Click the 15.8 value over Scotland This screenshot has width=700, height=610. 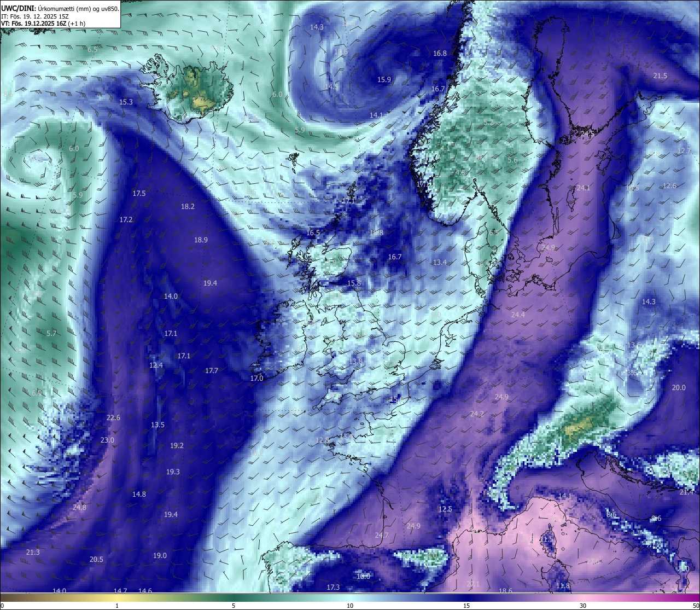pyautogui.click(x=354, y=283)
